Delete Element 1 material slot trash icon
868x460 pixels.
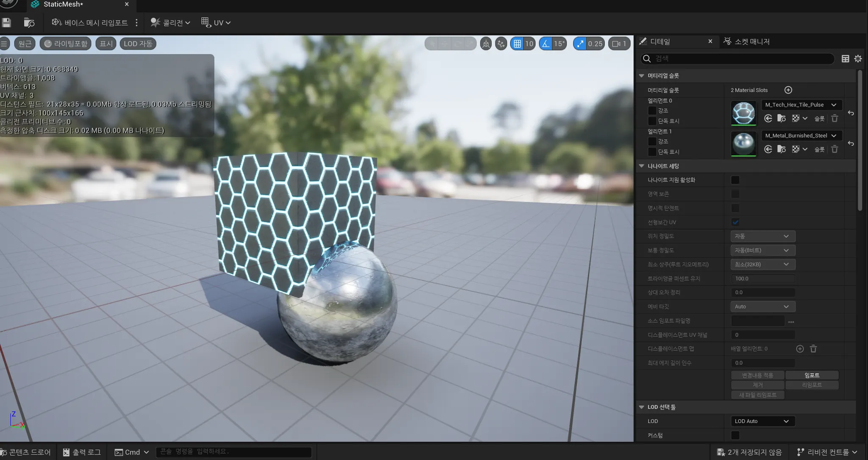tap(834, 149)
